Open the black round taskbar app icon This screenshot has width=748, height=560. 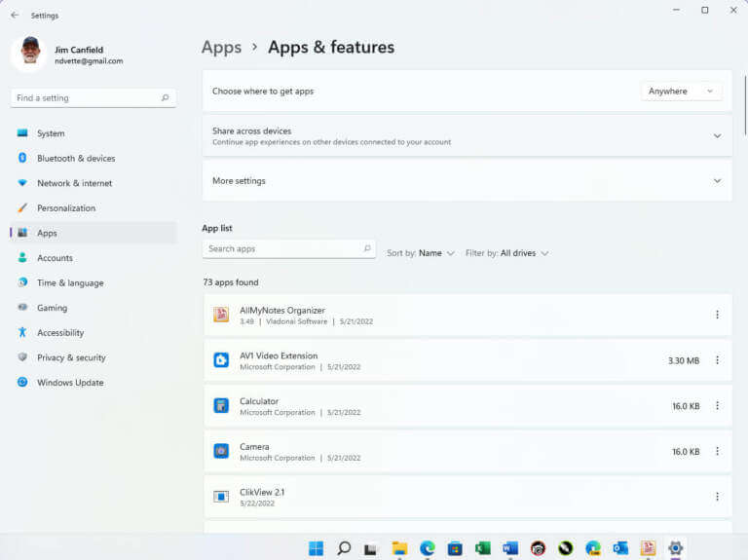tap(565, 548)
